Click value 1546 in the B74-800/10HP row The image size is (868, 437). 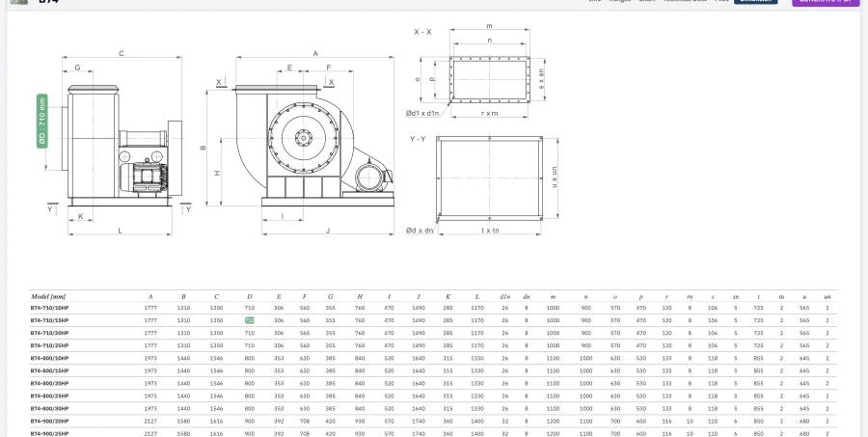click(216, 358)
